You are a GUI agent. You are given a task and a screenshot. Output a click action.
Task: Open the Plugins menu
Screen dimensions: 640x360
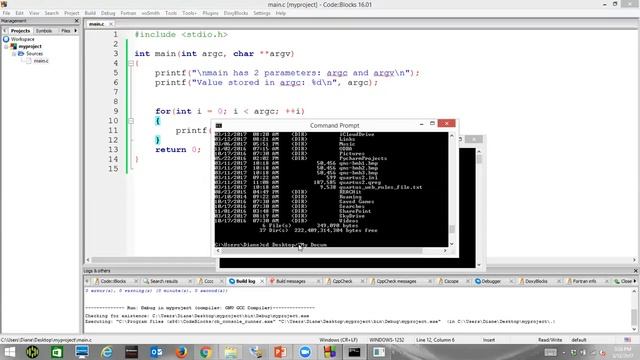(x=210, y=13)
